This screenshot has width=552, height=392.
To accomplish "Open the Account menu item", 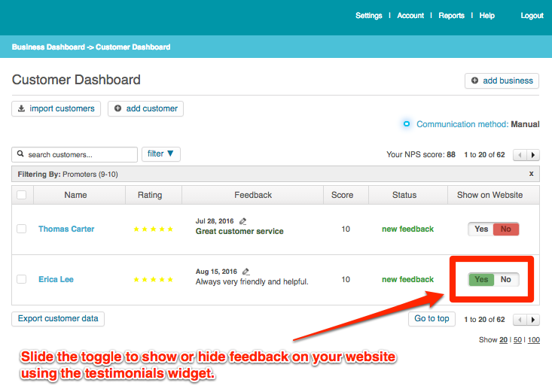I will pyautogui.click(x=410, y=16).
